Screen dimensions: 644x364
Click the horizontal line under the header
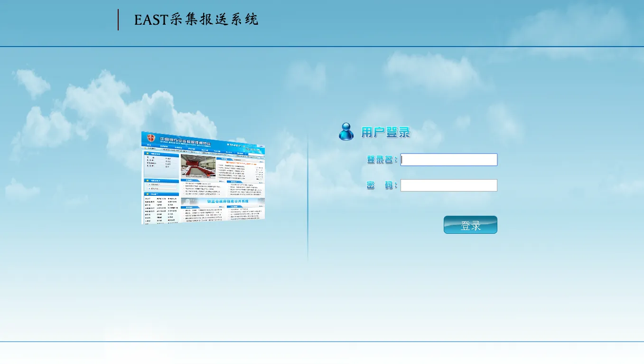coord(322,47)
